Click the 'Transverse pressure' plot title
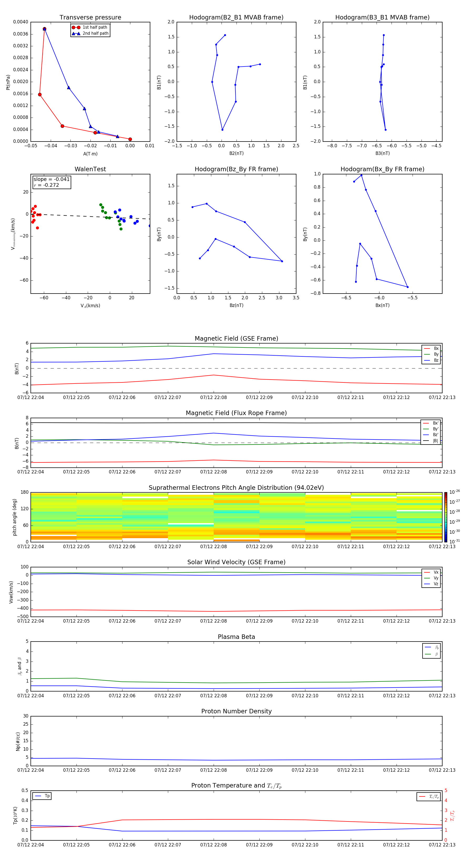473x868 pixels. click(x=90, y=18)
